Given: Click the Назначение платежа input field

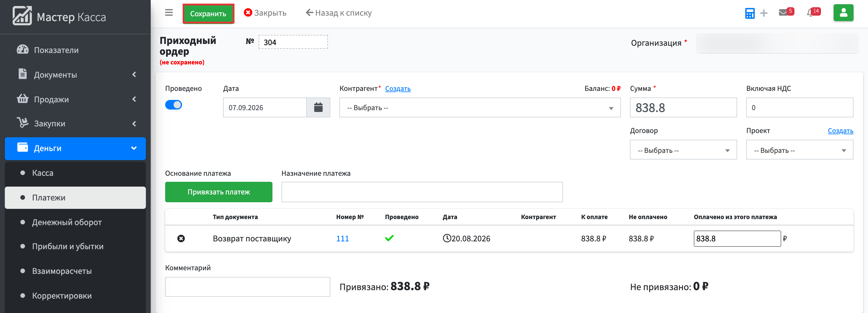Looking at the screenshot, I should click(x=422, y=192).
